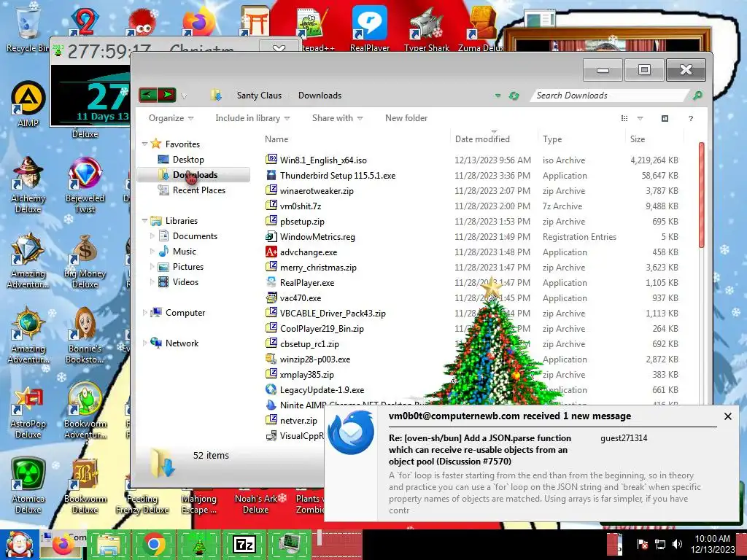
Task: Select the Win8.1_English_x64.iso file
Action: 323,160
